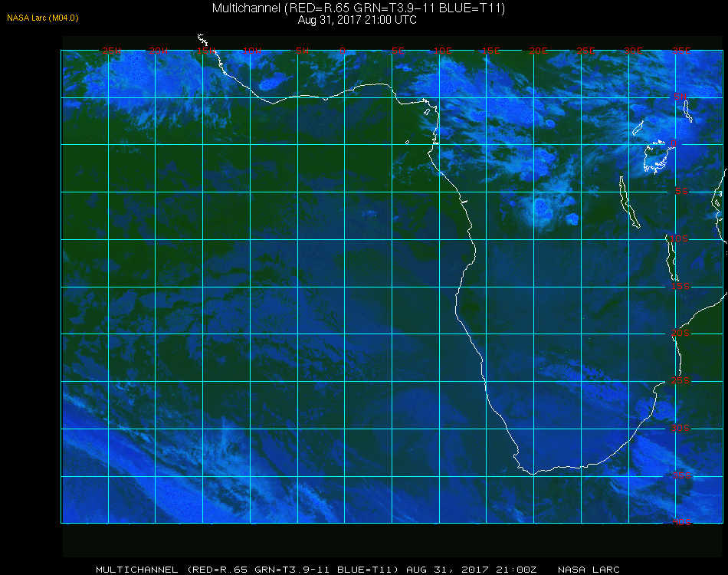Select the 30E longitude label
Image resolution: width=728 pixels, height=575 pixels.
(x=633, y=51)
